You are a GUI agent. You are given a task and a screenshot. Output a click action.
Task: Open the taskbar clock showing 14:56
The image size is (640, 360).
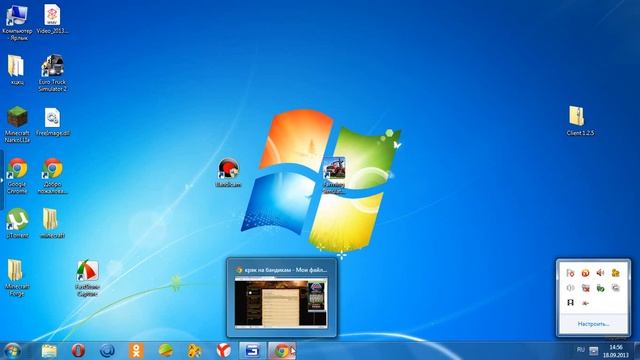616,351
